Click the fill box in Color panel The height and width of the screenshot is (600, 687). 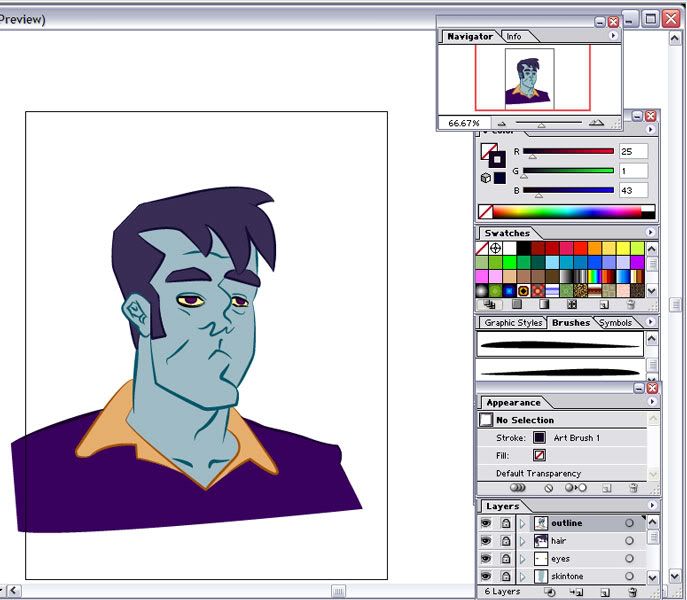pyautogui.click(x=487, y=150)
